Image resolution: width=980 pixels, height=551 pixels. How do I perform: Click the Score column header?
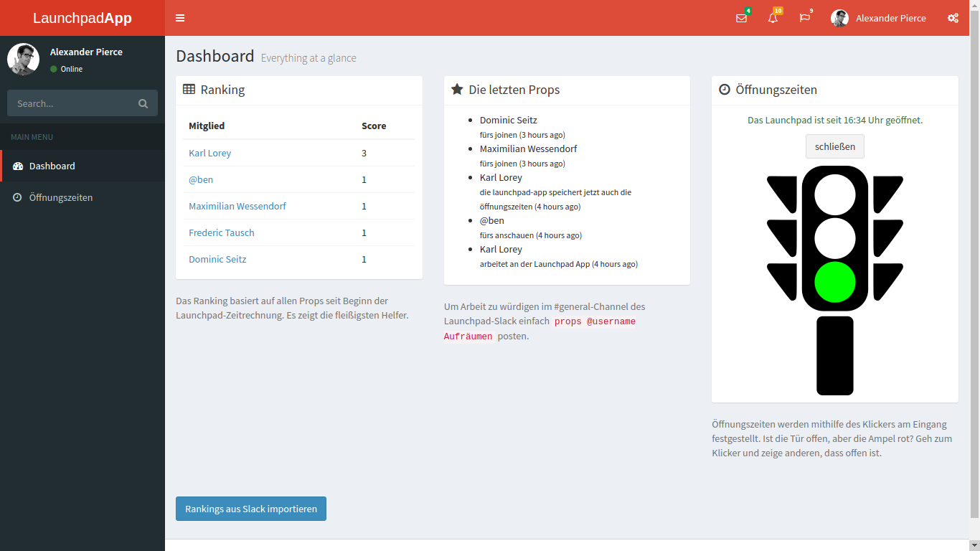coord(374,126)
